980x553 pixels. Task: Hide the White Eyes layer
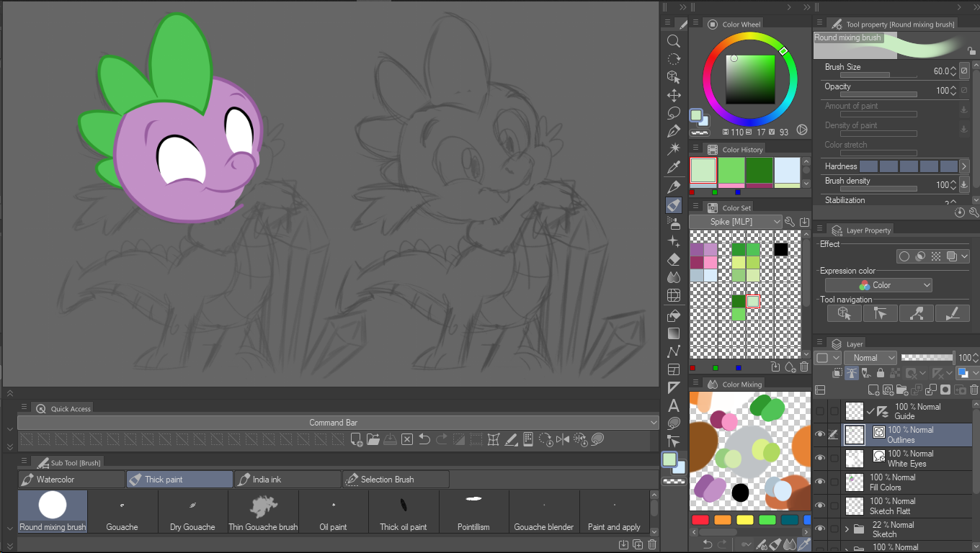pyautogui.click(x=820, y=458)
